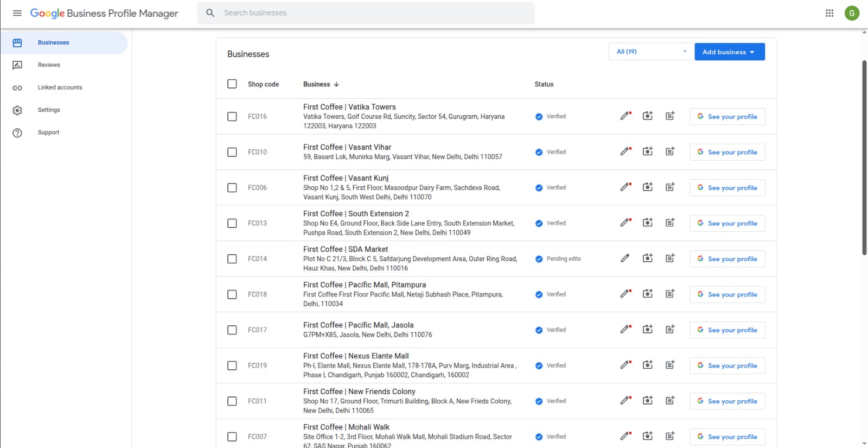Open the All (19) filter dropdown
This screenshot has height=448, width=868.
[x=651, y=52]
